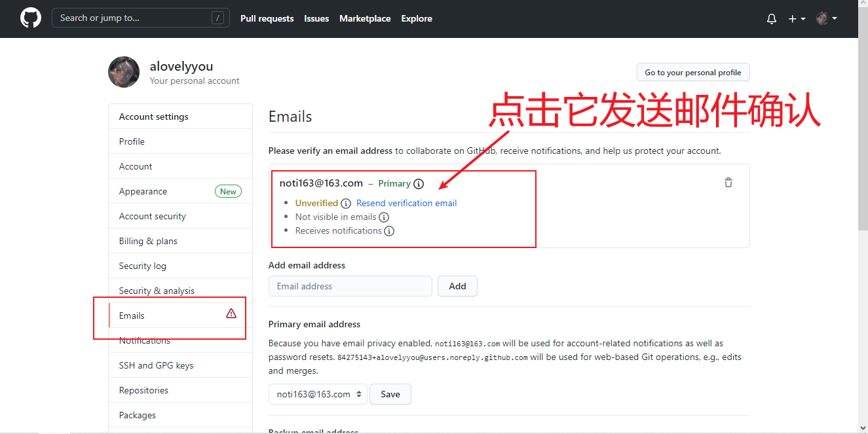The height and width of the screenshot is (434, 868).
Task: Open Packages settings
Action: tap(180, 415)
